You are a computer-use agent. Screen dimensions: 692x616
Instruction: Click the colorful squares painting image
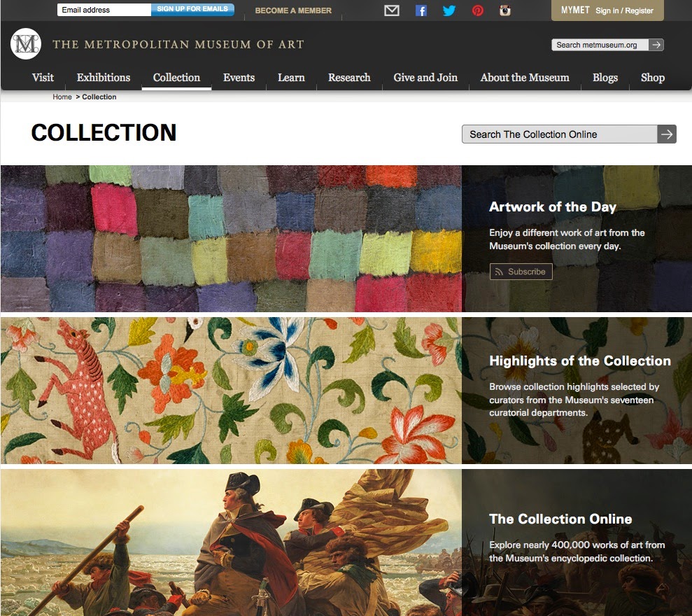(232, 239)
